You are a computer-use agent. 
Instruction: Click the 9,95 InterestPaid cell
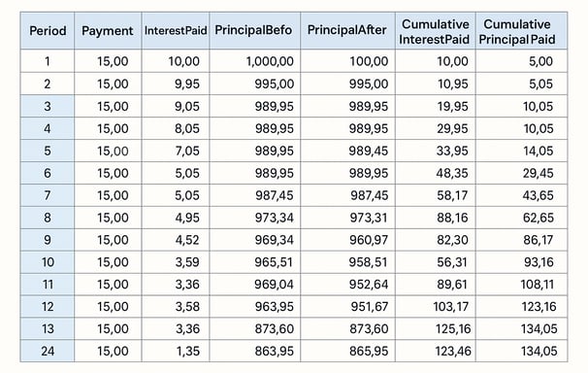pos(176,84)
